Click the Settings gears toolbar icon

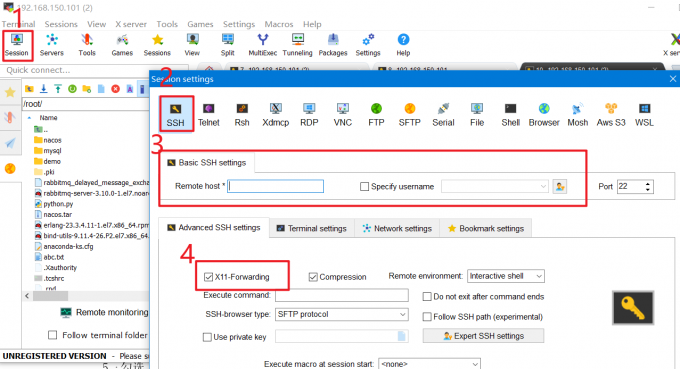click(368, 45)
